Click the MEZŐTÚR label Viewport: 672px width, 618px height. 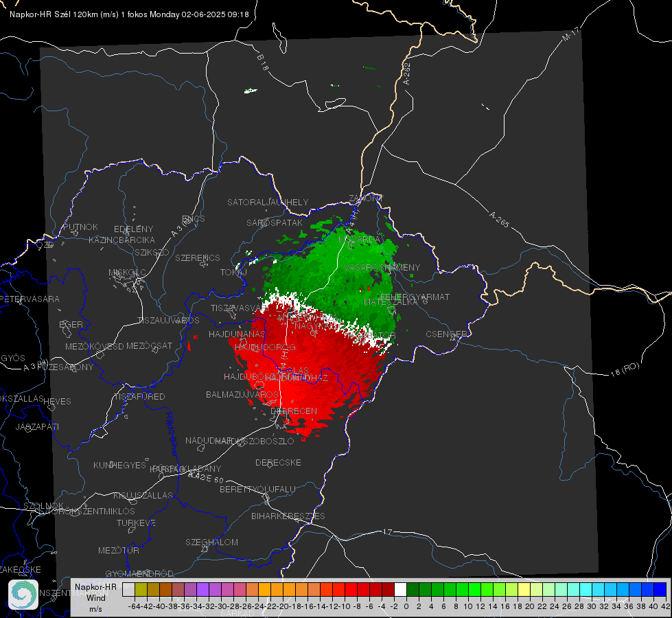pyautogui.click(x=119, y=550)
